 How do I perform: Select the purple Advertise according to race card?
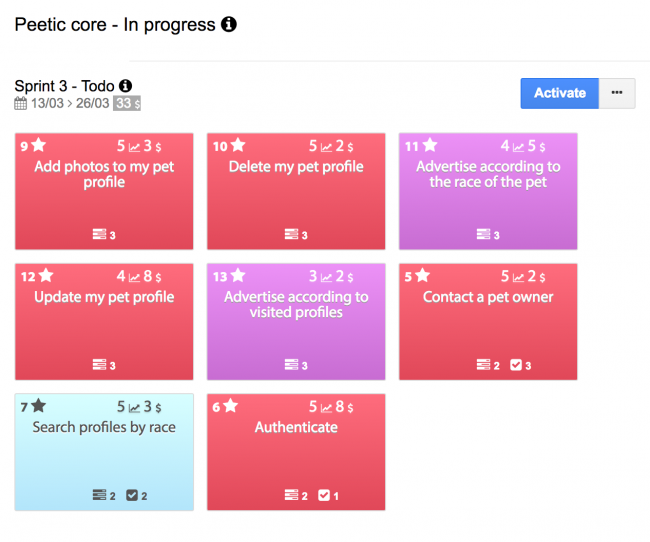pos(488,191)
